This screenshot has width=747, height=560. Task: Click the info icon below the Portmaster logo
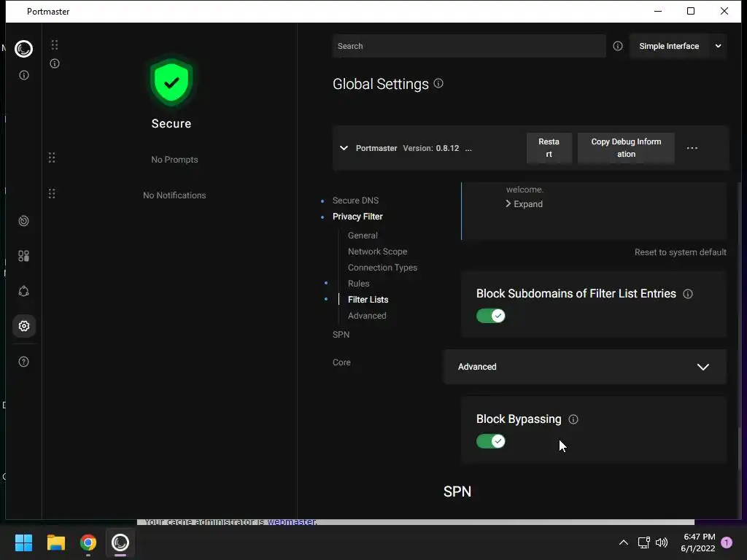click(x=24, y=75)
